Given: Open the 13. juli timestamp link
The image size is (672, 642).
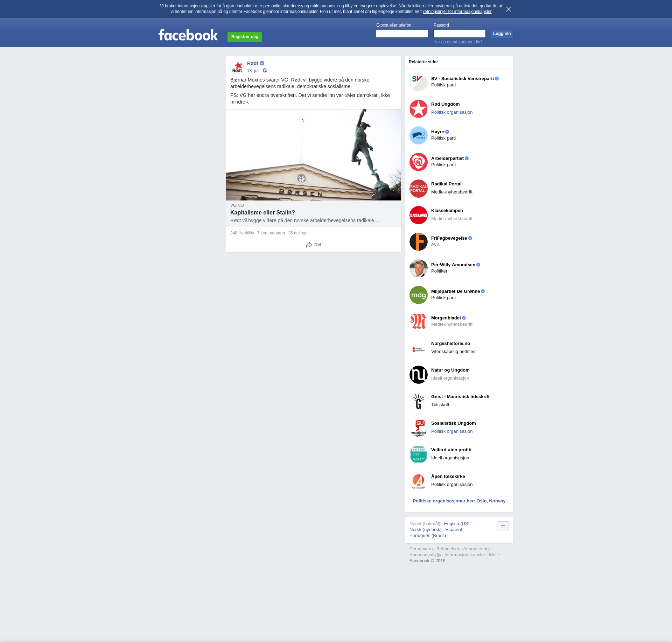Looking at the screenshot, I should point(253,71).
